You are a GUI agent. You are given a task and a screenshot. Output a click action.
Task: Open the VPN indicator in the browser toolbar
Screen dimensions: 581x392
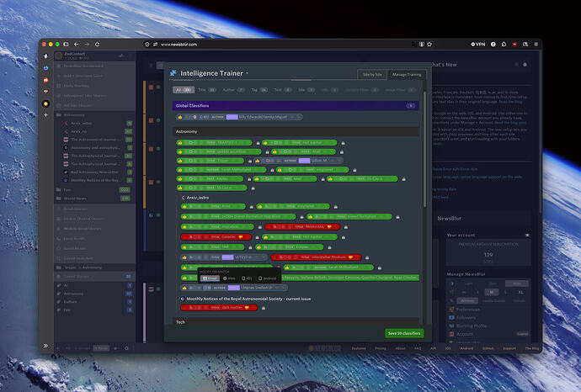click(x=478, y=44)
